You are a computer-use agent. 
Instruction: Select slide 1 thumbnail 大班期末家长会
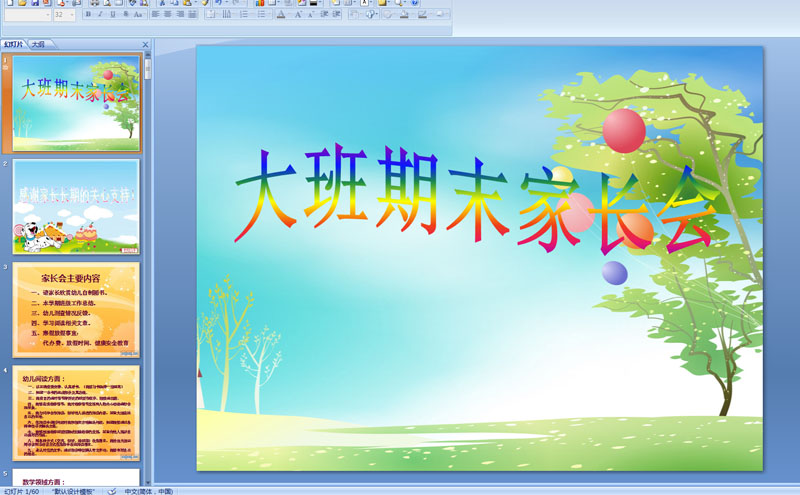pyautogui.click(x=76, y=103)
